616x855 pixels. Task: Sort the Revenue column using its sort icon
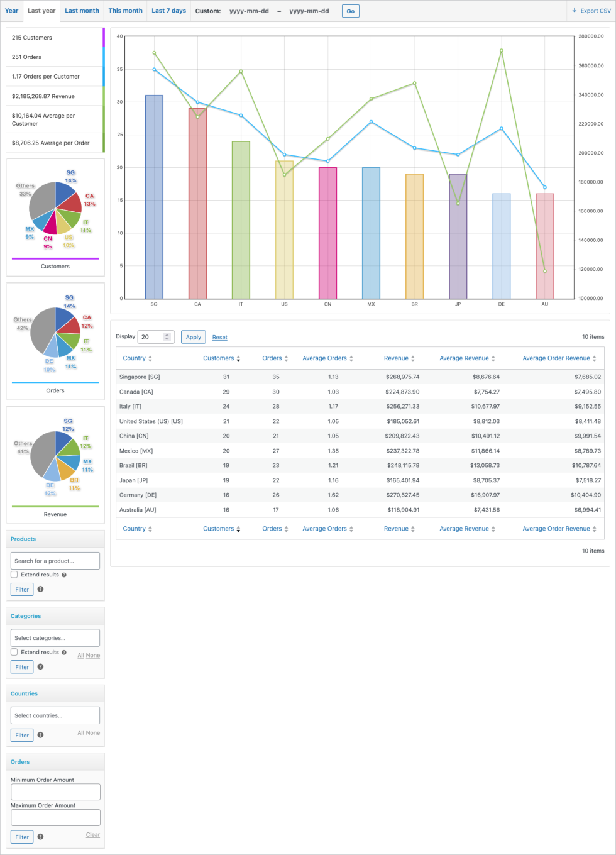(x=414, y=358)
